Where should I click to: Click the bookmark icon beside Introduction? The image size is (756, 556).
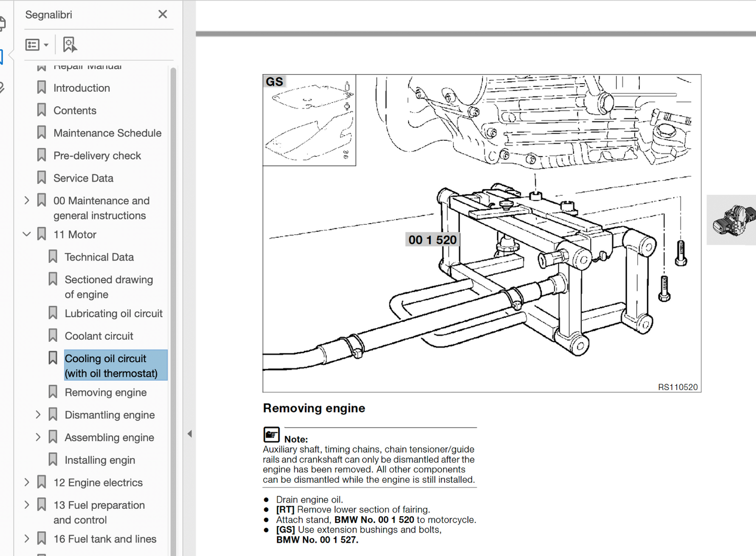(42, 88)
